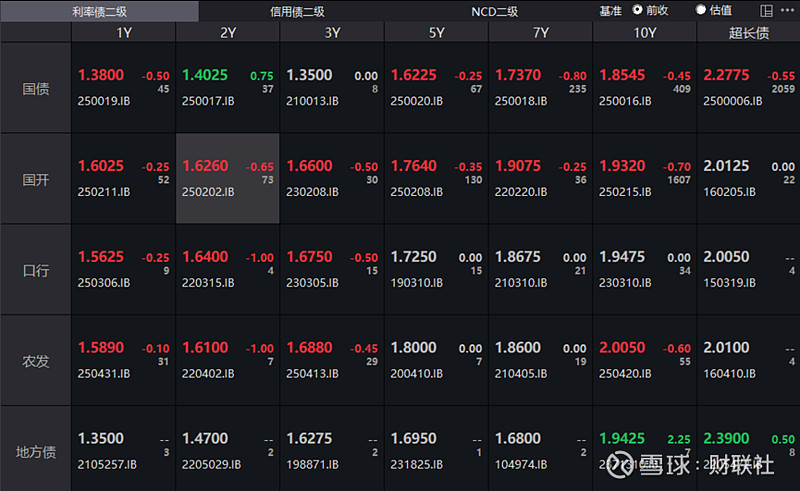The width and height of the screenshot is (800, 491).
Task: Select the 国债 row header
Action: point(36,88)
